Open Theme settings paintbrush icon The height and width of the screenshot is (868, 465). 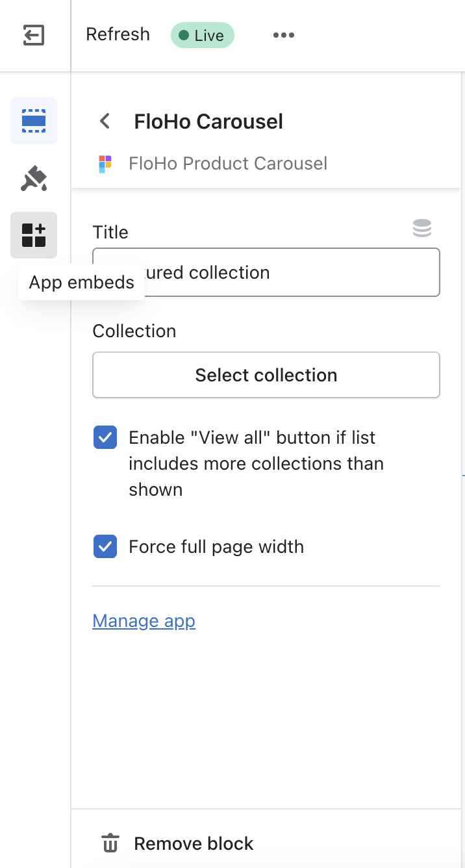point(34,178)
